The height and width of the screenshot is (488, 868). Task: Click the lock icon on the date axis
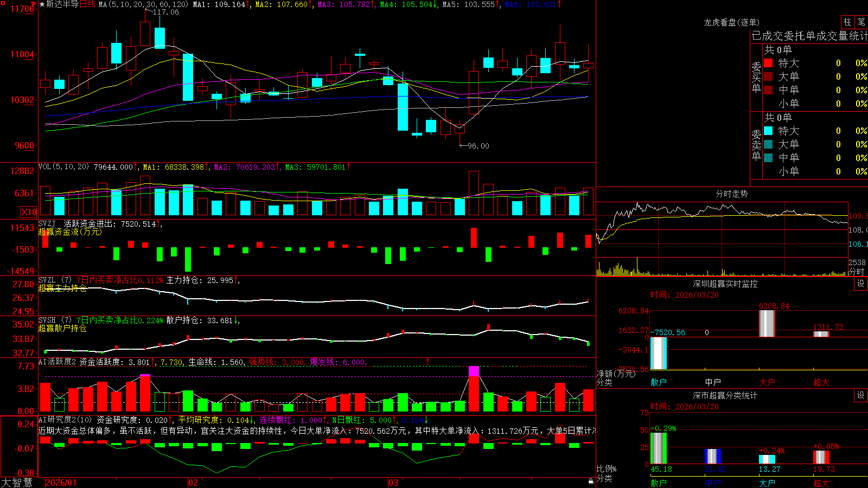591,481
